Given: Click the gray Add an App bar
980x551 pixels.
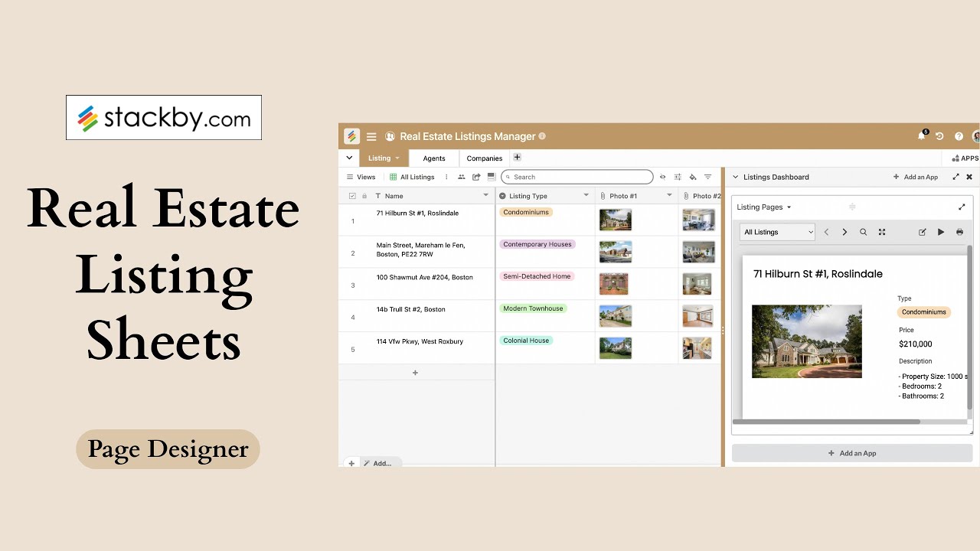Looking at the screenshot, I should pyautogui.click(x=852, y=453).
